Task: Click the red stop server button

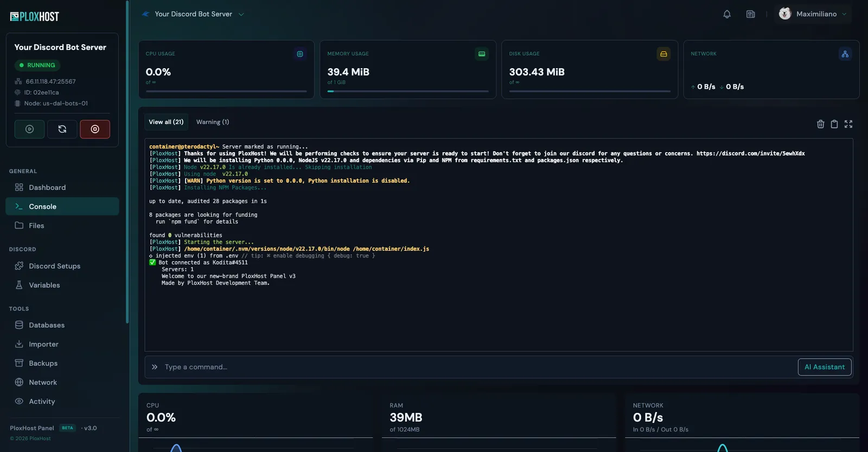Action: click(x=95, y=129)
